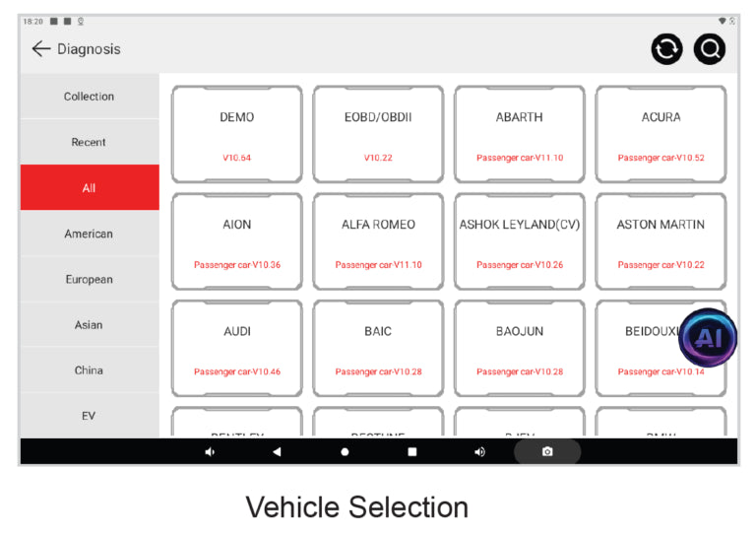Filter by American vehicles
756x536 pixels.
coord(90,234)
